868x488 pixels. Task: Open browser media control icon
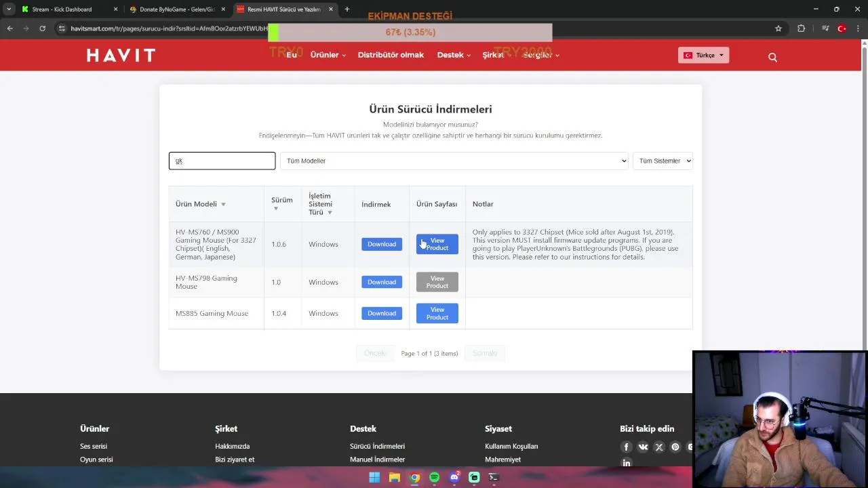coord(825,28)
